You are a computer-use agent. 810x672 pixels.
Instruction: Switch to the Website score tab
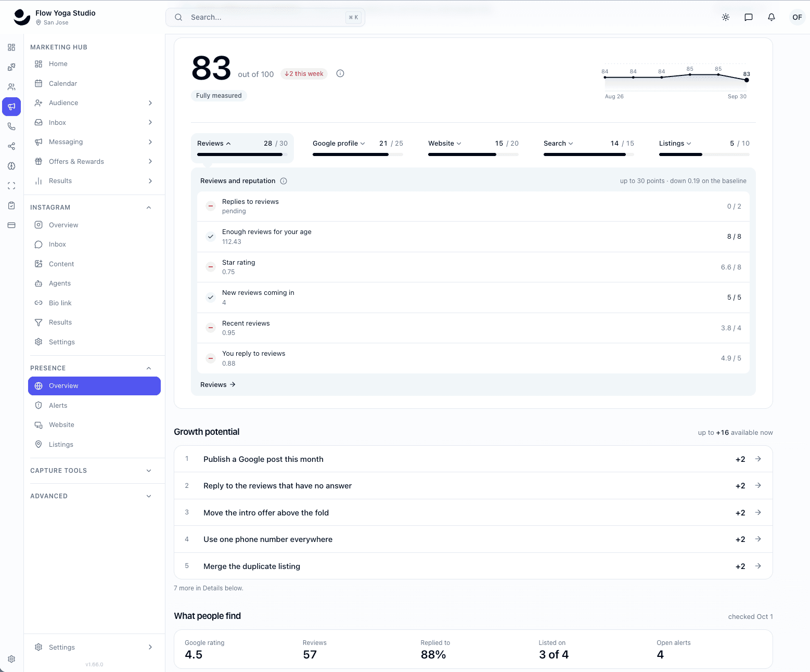point(473,148)
